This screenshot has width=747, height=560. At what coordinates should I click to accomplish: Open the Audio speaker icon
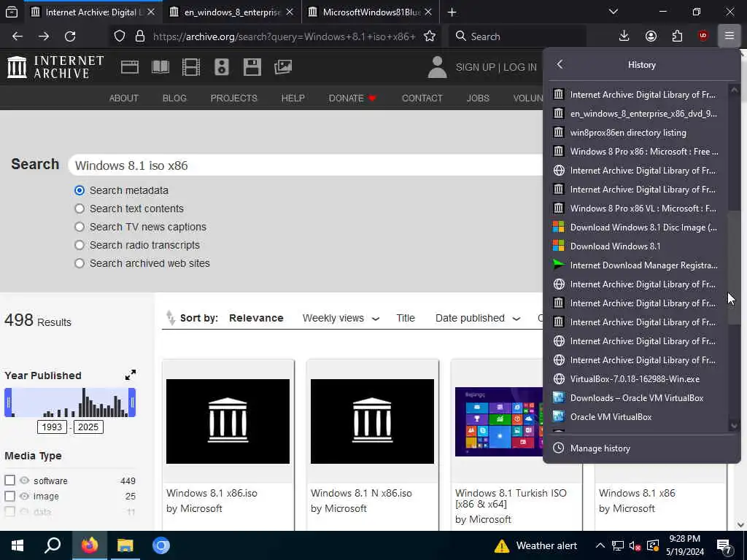222,67
